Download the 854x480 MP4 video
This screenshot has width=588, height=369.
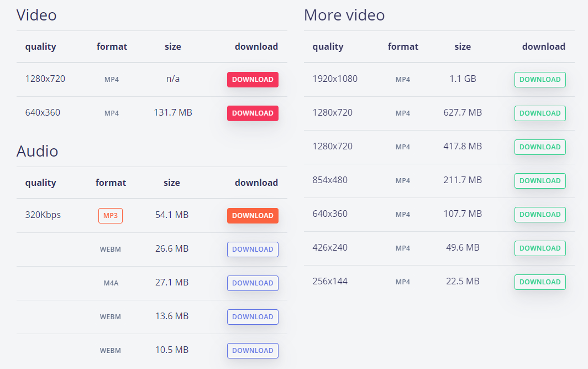(x=540, y=181)
